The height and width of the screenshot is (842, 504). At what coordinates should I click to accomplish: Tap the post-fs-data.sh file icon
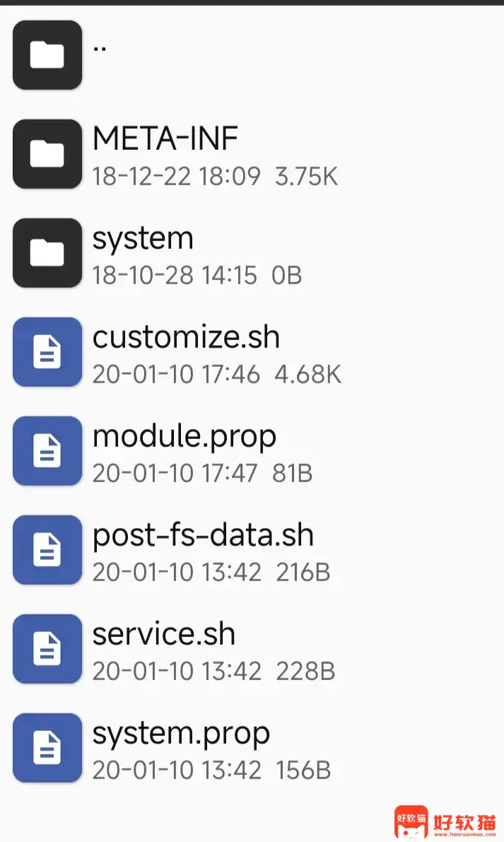pos(47,550)
